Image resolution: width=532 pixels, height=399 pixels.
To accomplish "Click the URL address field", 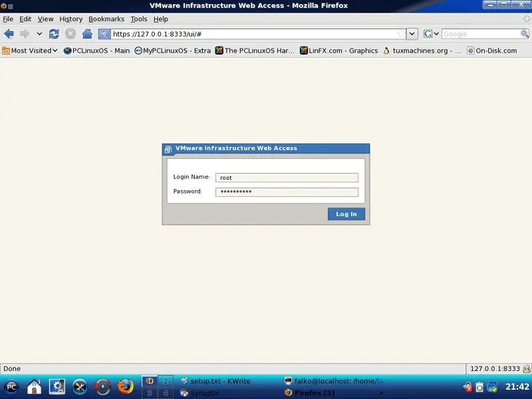I will [254, 34].
